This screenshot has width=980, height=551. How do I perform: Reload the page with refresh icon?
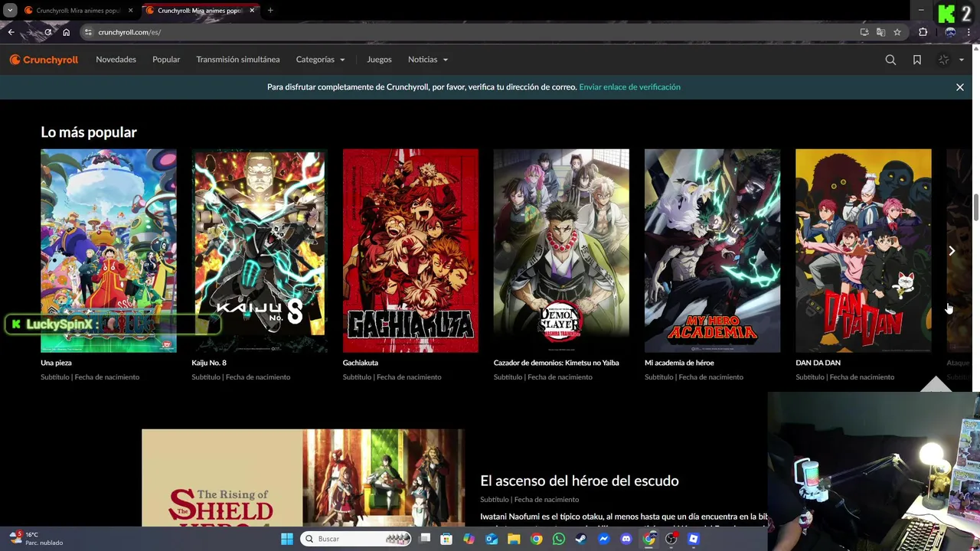coord(47,32)
